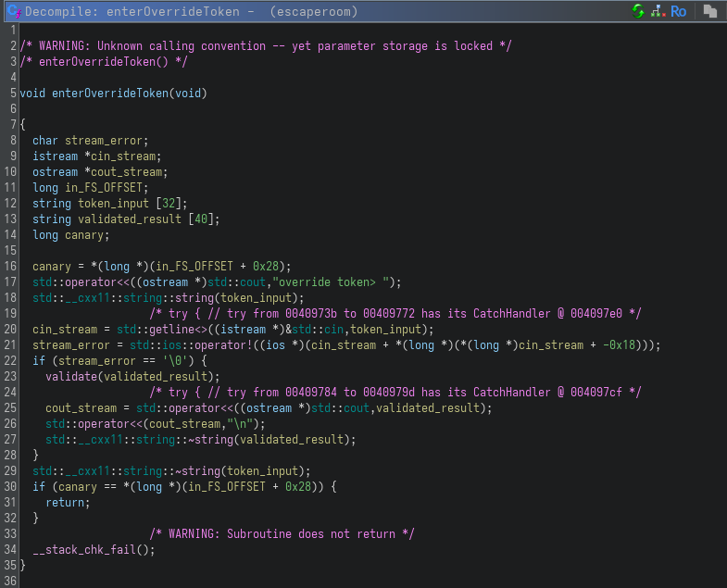Click line number 17 in the gutter
The height and width of the screenshot is (588, 727).
tap(10, 281)
